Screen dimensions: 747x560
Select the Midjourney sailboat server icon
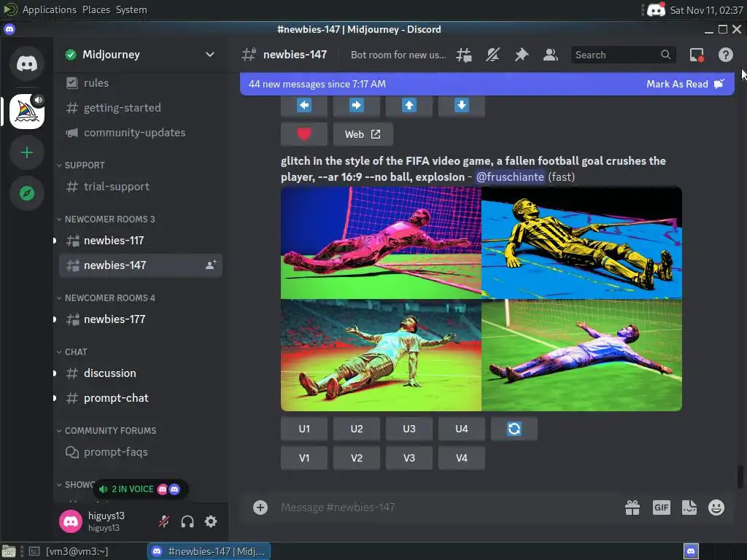coord(27,112)
